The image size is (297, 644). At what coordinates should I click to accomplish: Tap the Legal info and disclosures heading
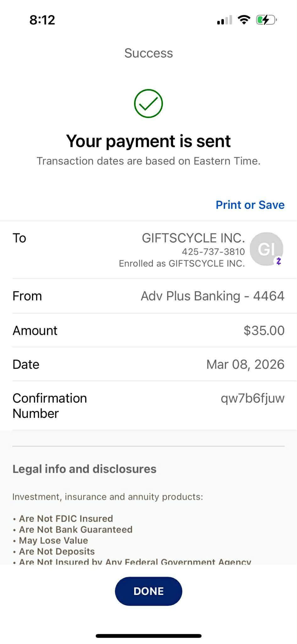[x=84, y=469]
